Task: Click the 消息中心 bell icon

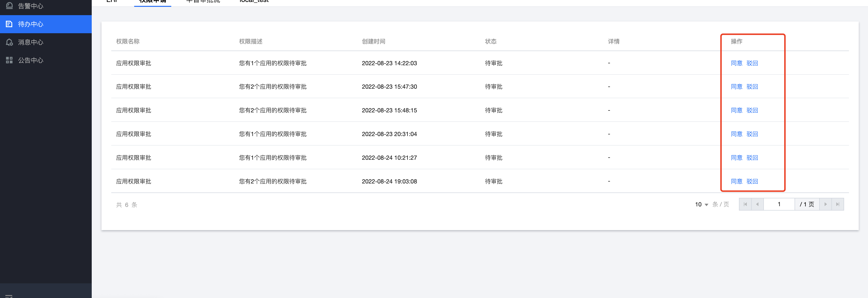Action: (x=10, y=42)
